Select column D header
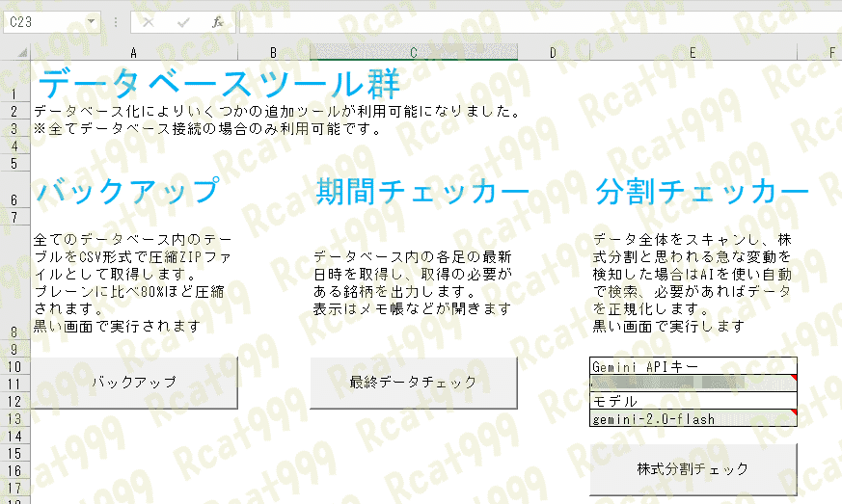 553,53
